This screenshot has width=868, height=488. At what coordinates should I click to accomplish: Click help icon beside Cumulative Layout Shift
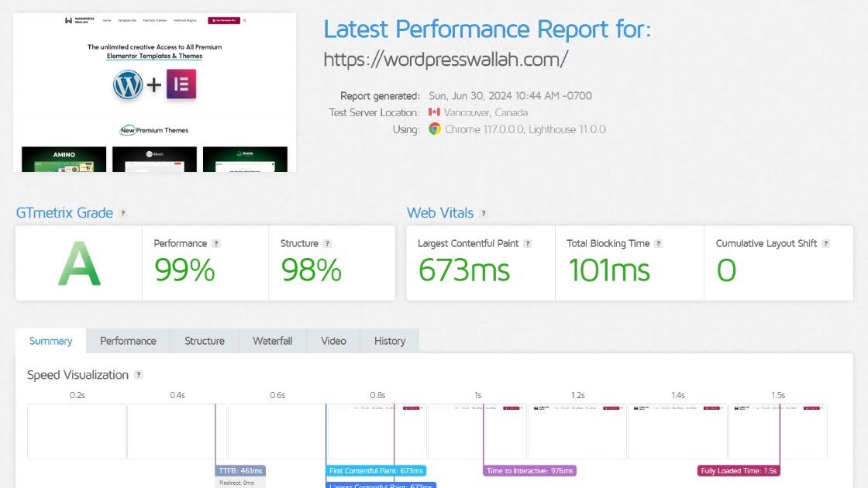pyautogui.click(x=826, y=243)
